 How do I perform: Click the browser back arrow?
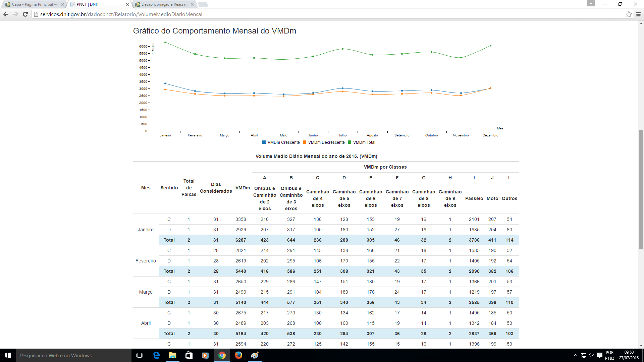pos(6,14)
